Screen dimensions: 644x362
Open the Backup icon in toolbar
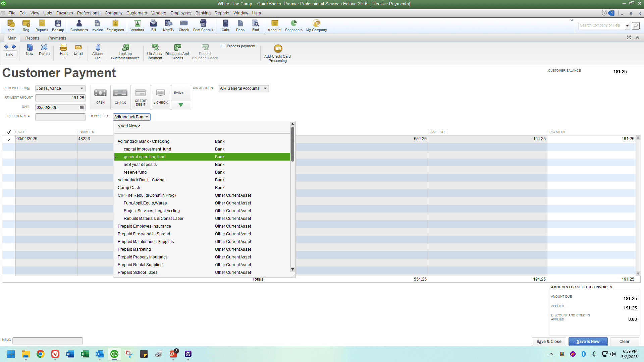pyautogui.click(x=58, y=25)
